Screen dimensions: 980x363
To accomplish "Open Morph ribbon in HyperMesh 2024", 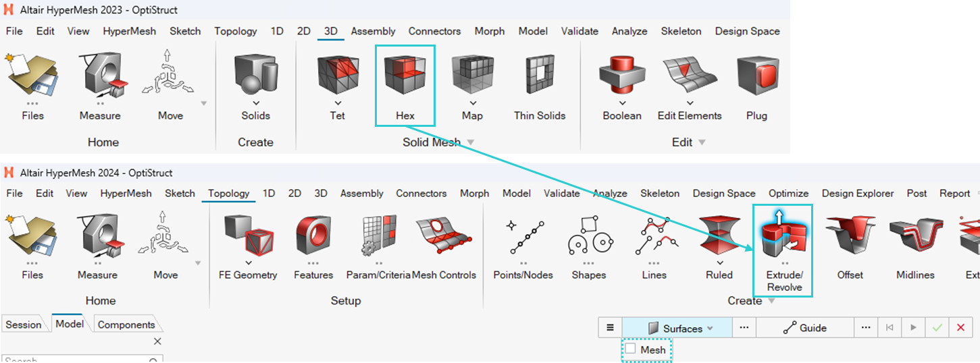I will point(474,193).
